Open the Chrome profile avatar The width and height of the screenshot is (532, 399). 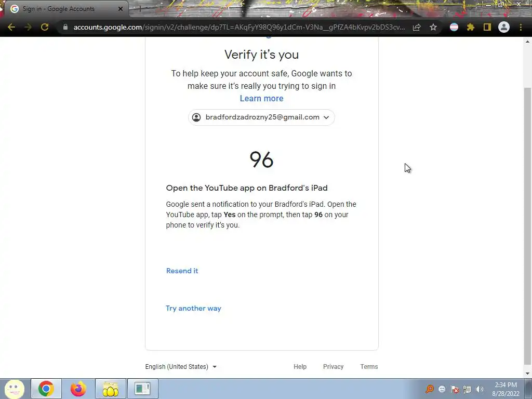point(504,27)
